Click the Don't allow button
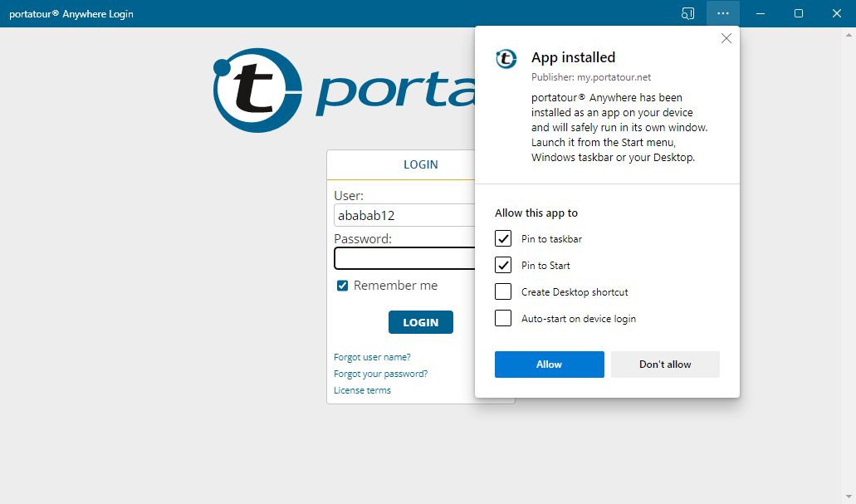The height and width of the screenshot is (504, 856). point(665,365)
